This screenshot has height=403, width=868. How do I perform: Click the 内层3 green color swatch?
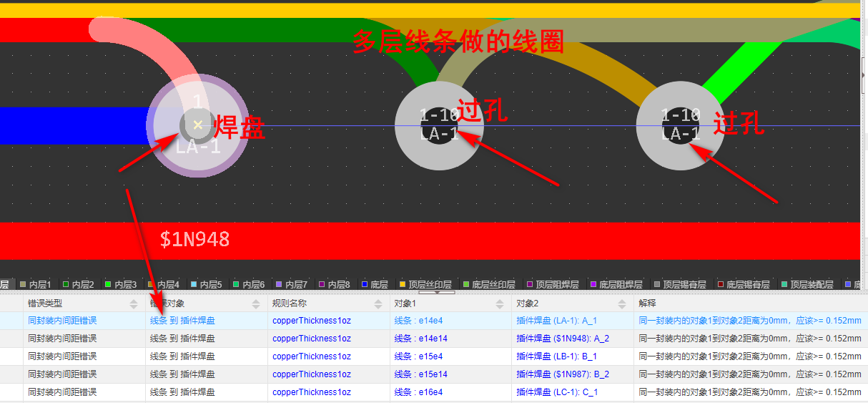point(109,285)
